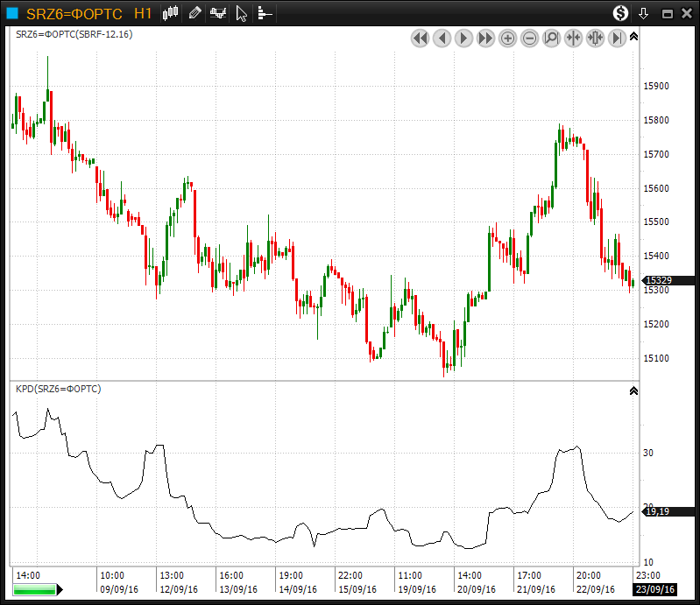The image size is (700, 605).
Task: Collapse the price chart panel chevron
Action: coord(633,37)
